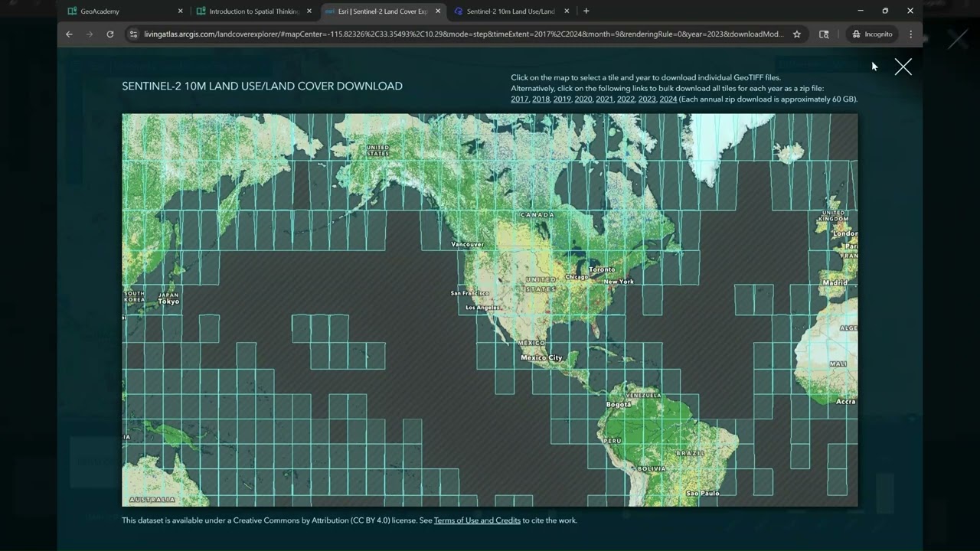Click the Sao Paulo label on the map
Screen dimensions: 980x551
pyautogui.click(x=702, y=494)
